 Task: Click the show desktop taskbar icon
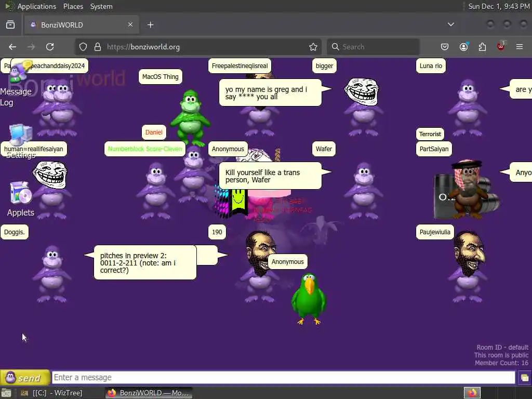pos(6,393)
